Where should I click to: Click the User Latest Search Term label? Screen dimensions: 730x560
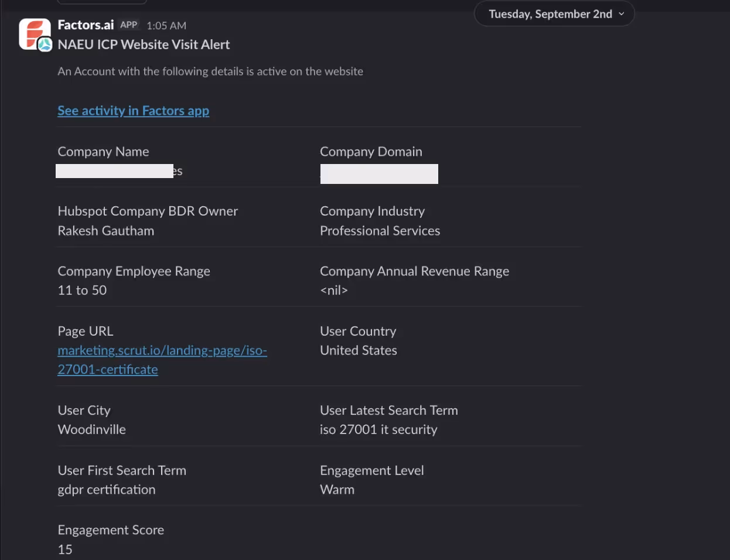tap(389, 411)
